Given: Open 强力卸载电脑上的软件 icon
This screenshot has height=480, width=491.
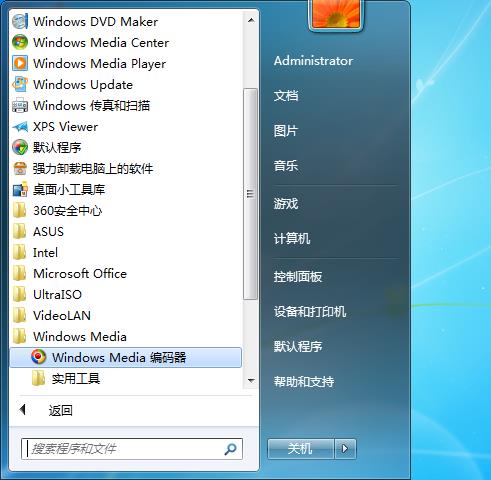Looking at the screenshot, I should [20, 168].
